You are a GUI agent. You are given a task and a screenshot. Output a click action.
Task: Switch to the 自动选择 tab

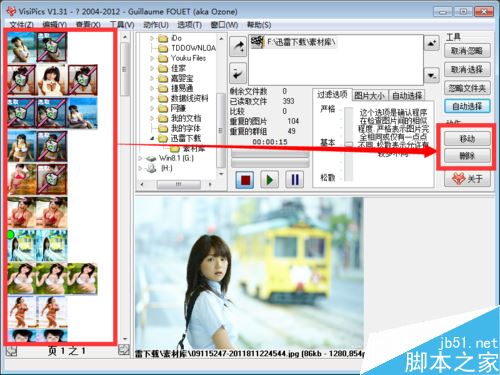coord(407,96)
